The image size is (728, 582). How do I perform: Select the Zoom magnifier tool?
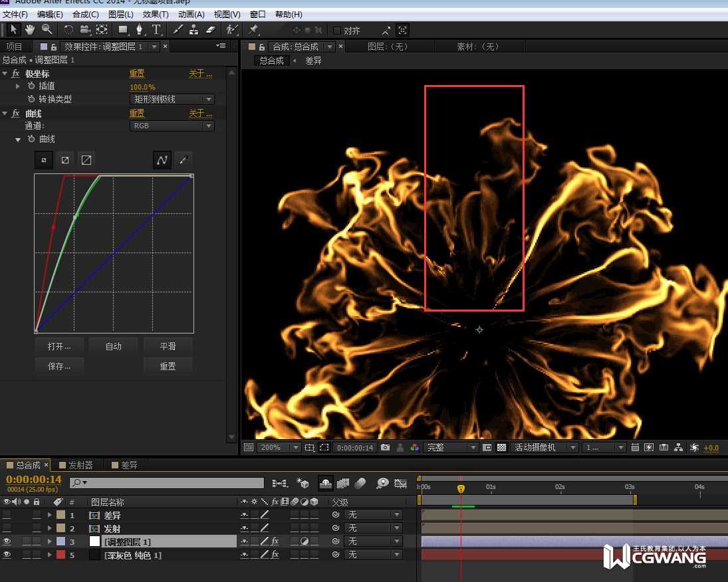point(47,29)
